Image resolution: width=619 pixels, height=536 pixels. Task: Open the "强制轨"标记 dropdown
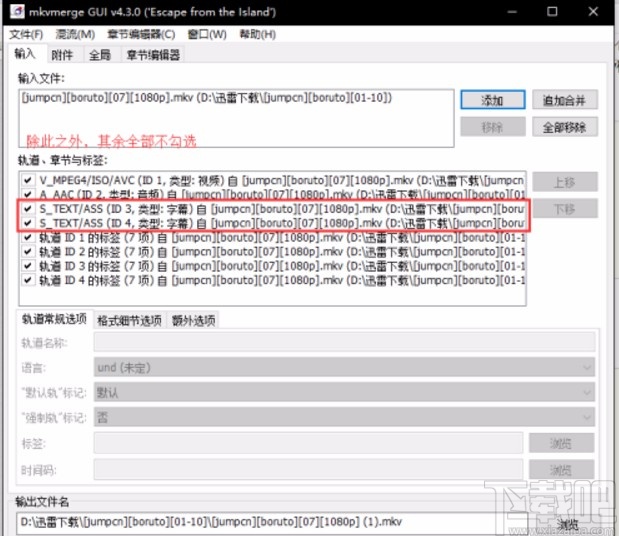[344, 417]
